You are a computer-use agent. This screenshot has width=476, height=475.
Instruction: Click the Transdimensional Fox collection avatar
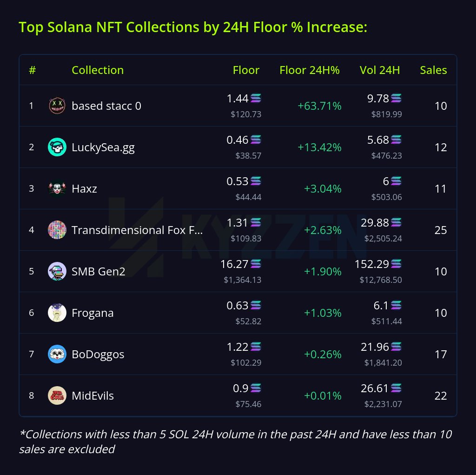coord(57,230)
